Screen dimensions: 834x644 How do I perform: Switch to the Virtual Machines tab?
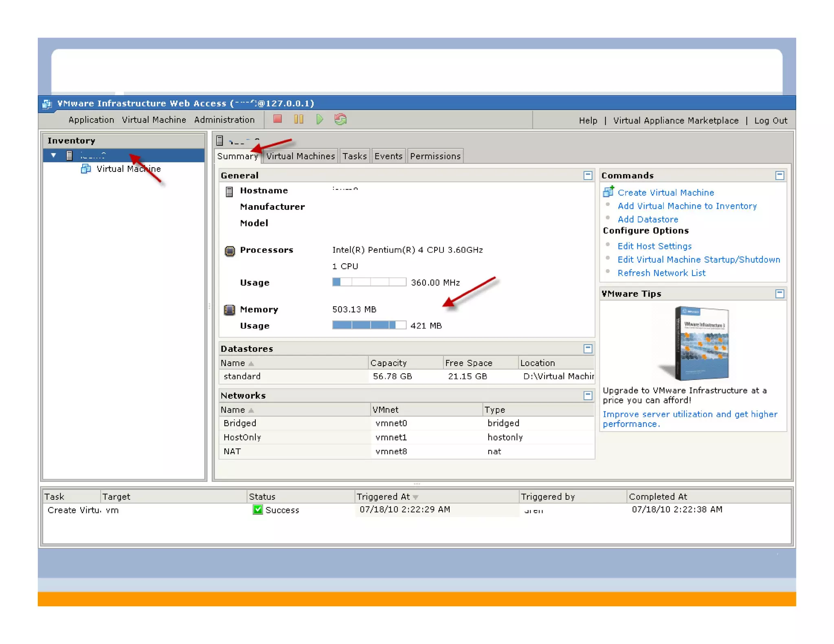click(300, 156)
